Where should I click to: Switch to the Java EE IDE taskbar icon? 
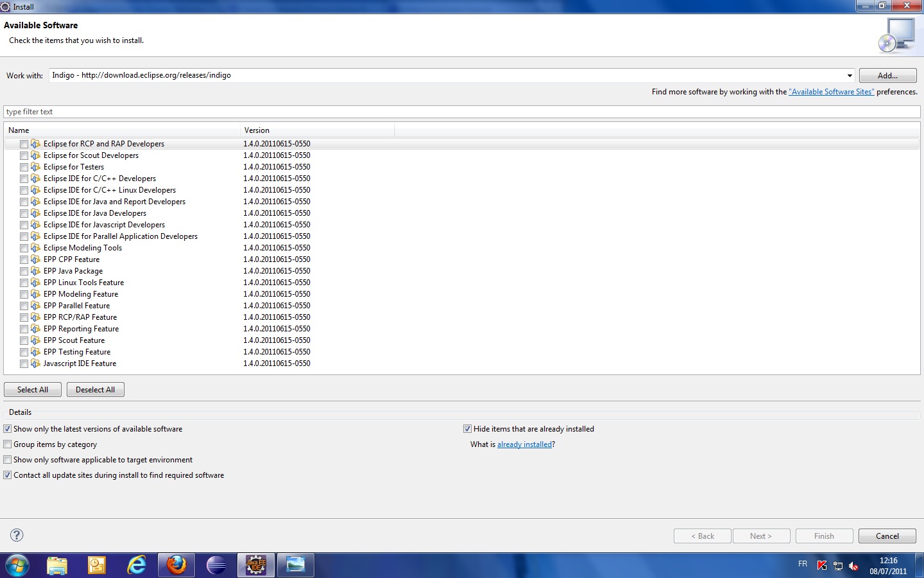click(x=256, y=565)
